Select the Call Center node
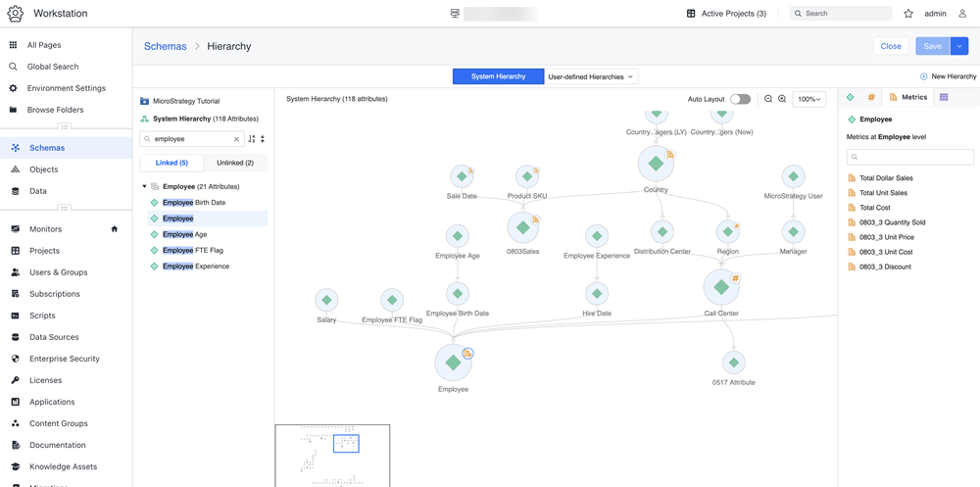980x487 pixels. pos(721,287)
